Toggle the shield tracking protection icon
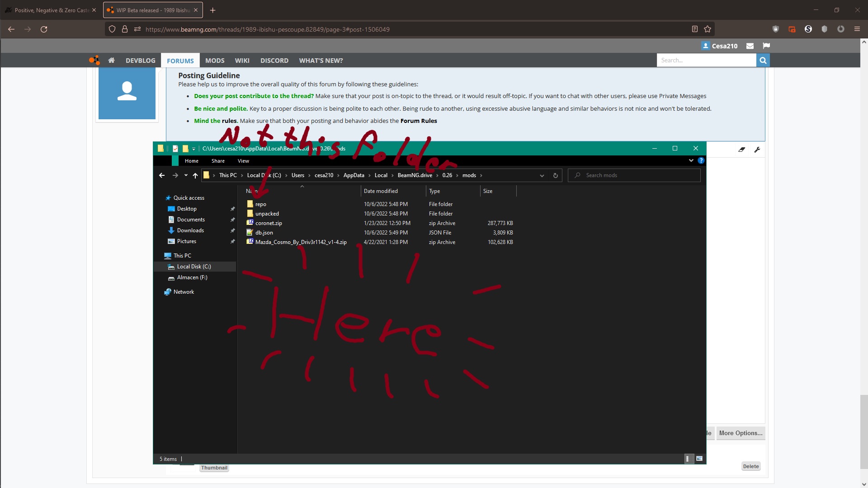Viewport: 868px width, 488px height. click(x=112, y=29)
